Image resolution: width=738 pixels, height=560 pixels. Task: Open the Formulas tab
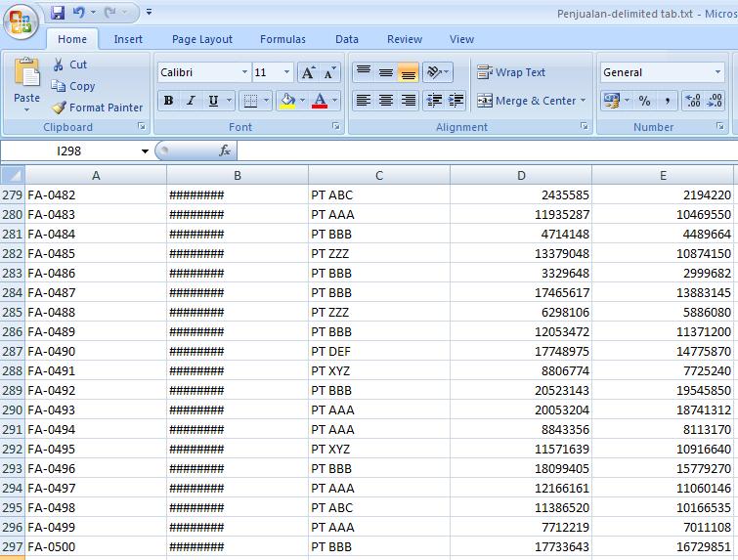click(x=282, y=39)
